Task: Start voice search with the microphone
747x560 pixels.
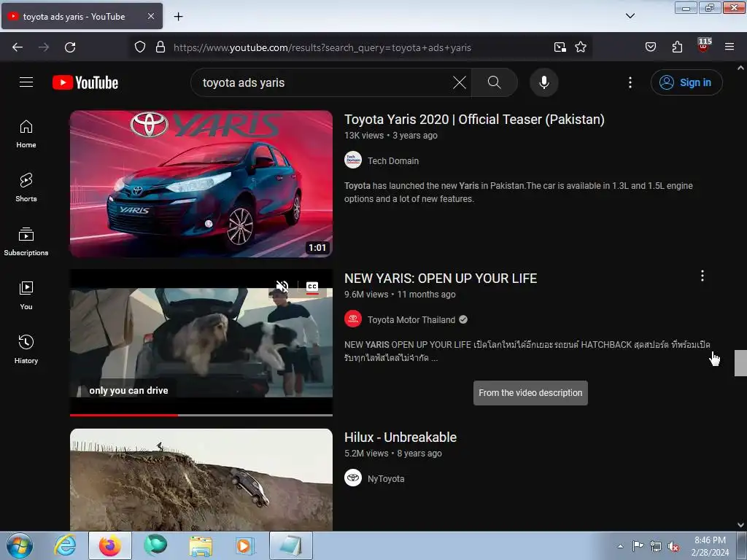Action: [544, 82]
